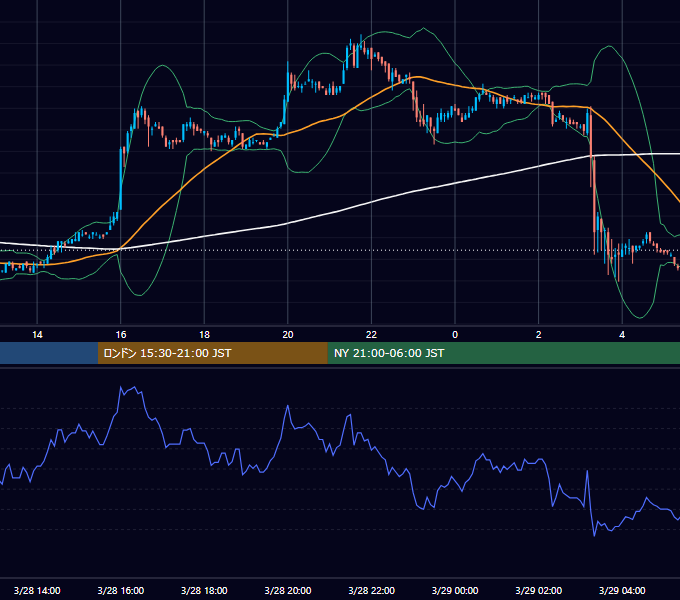Click the 3/28 14:00 time label

click(37, 590)
